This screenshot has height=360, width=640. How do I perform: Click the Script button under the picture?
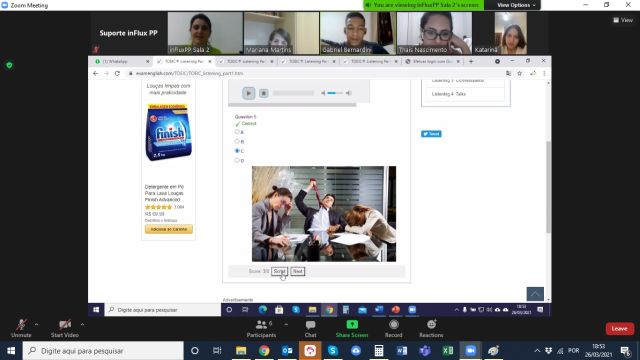[x=279, y=271]
